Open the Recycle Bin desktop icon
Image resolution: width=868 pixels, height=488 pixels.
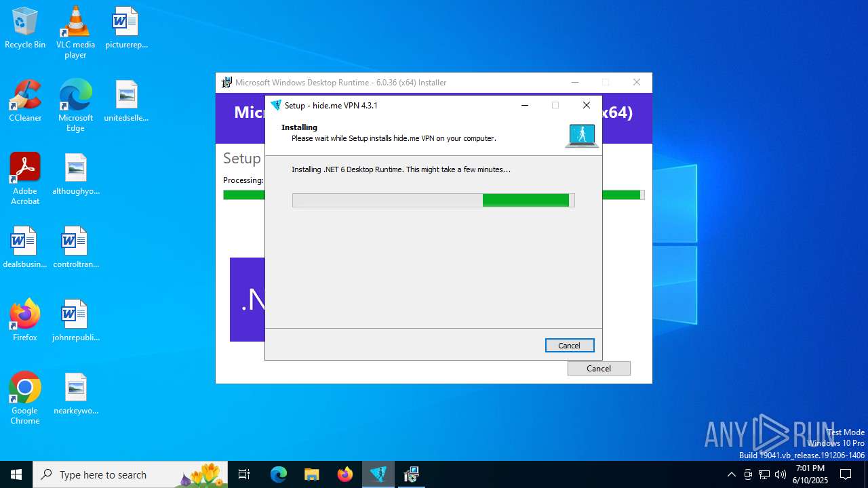[x=25, y=28]
